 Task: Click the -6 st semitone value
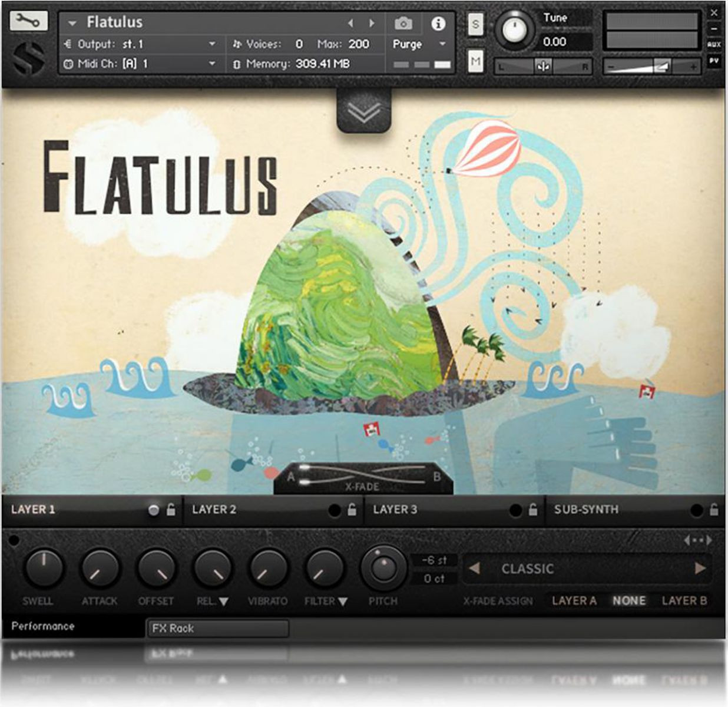434,560
